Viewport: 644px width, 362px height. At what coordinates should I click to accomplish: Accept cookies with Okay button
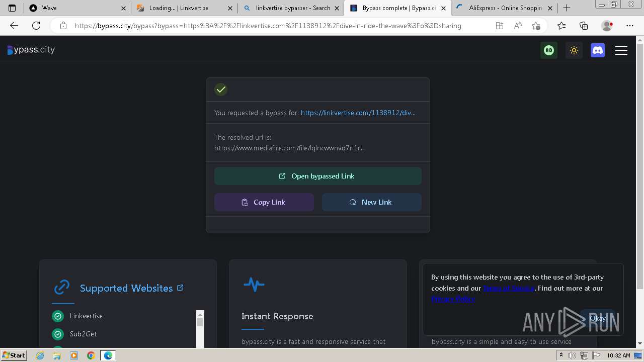point(597,318)
